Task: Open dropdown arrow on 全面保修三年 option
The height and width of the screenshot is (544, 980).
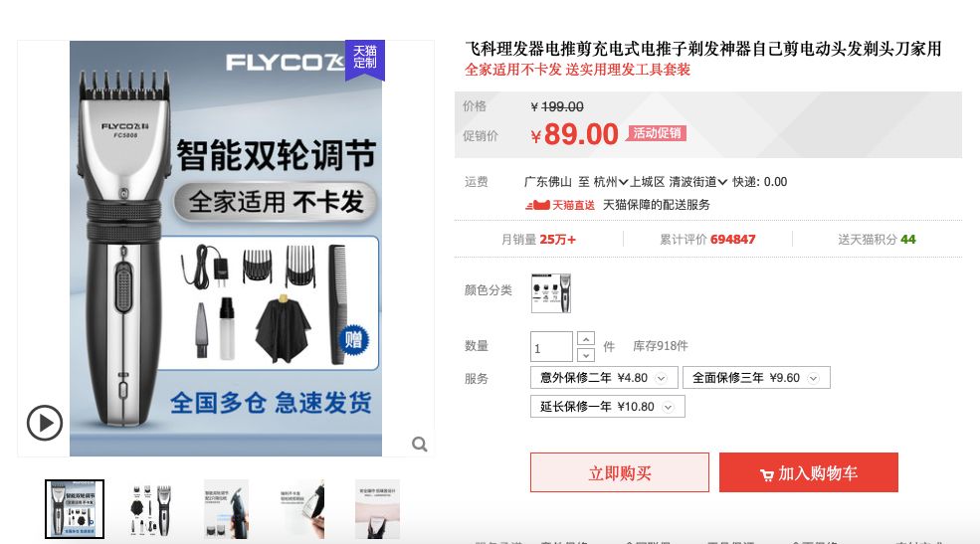Action: [x=813, y=379]
